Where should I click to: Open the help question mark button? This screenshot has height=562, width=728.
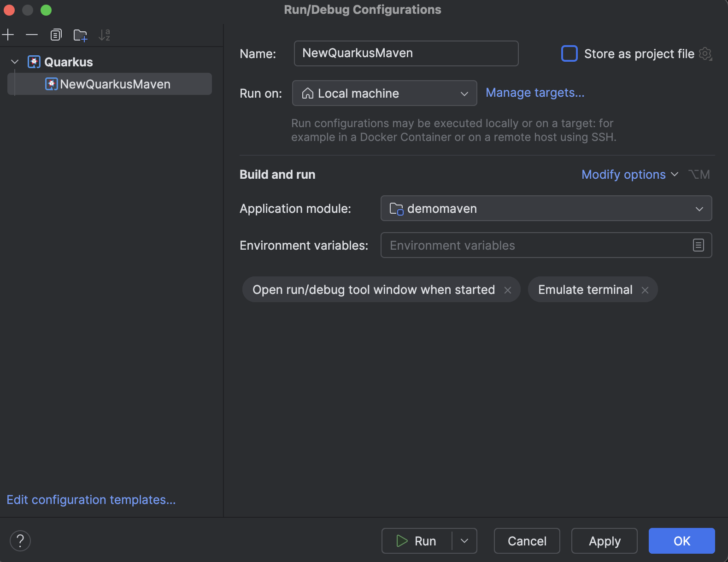point(20,541)
